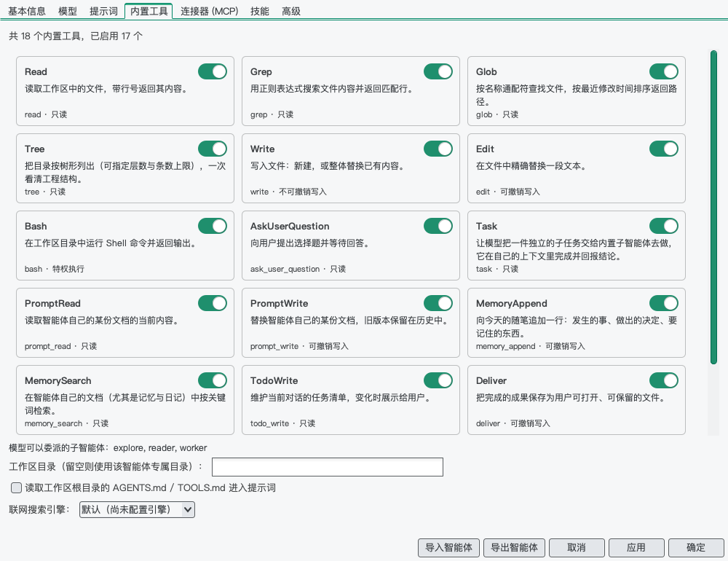Click the Bash card title
Viewport: 728px width, 561px height.
36,226
